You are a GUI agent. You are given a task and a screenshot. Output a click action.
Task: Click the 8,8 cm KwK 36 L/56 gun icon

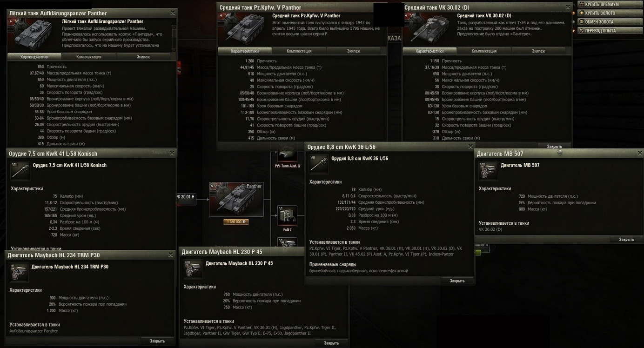click(319, 165)
